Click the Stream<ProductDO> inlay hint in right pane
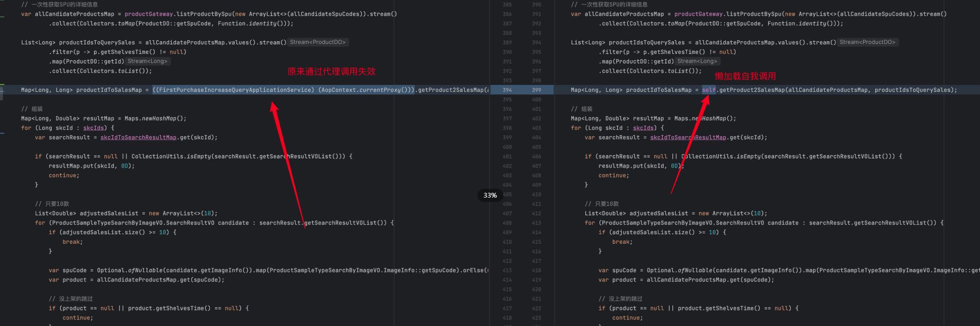This screenshot has width=980, height=326. point(867,42)
